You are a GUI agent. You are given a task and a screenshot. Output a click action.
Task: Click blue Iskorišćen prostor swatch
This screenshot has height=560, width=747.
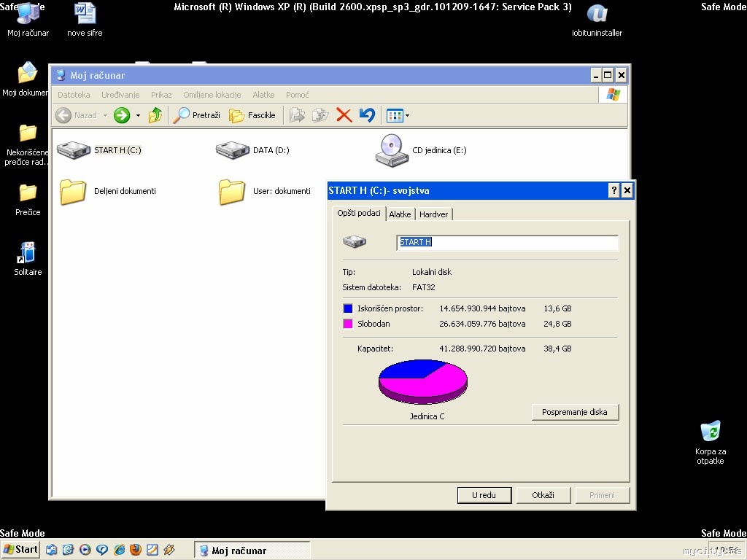(x=348, y=308)
